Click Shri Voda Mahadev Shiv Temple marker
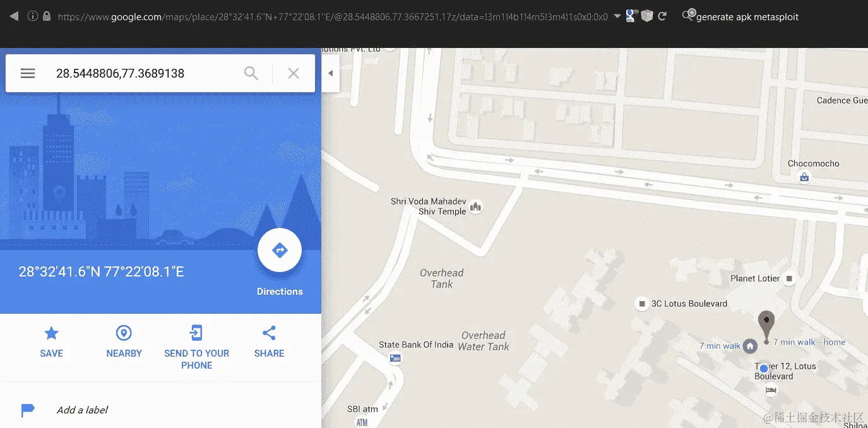This screenshot has height=428, width=868. pos(476,206)
